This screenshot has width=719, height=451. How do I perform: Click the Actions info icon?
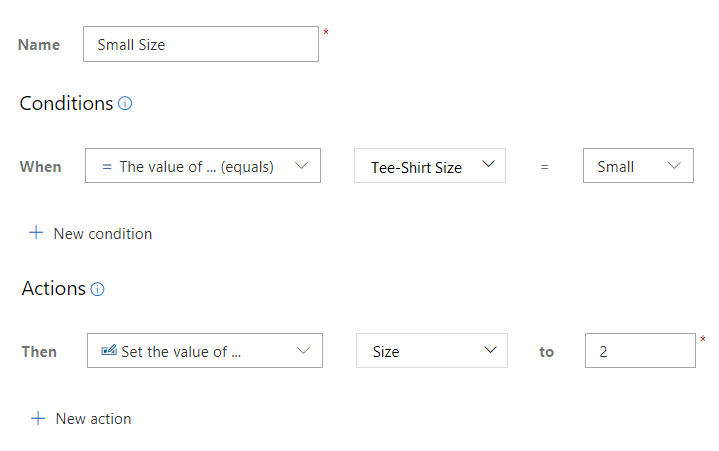tap(97, 289)
